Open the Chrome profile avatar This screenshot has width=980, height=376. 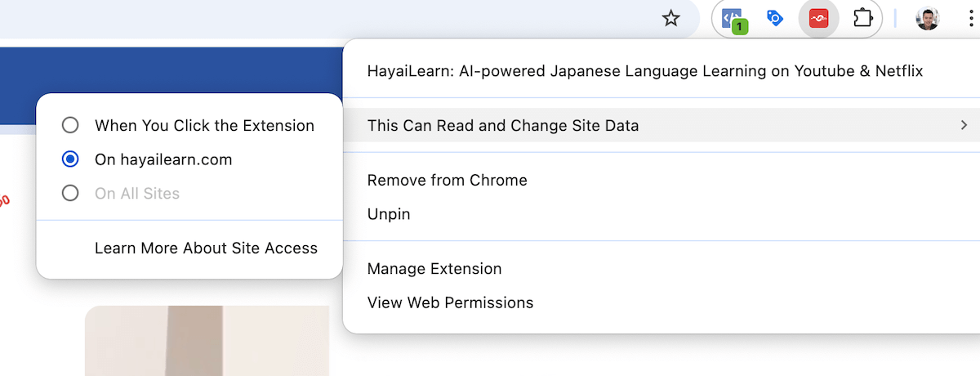(x=927, y=19)
